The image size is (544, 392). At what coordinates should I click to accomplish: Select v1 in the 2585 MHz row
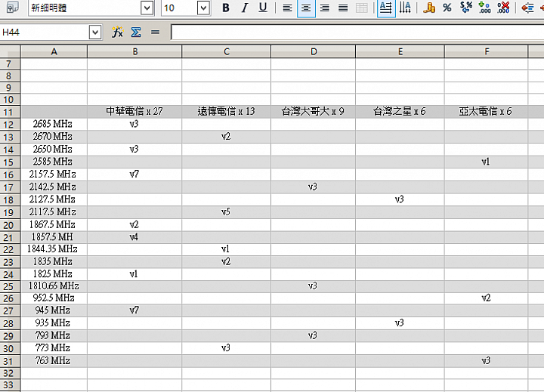coord(486,162)
